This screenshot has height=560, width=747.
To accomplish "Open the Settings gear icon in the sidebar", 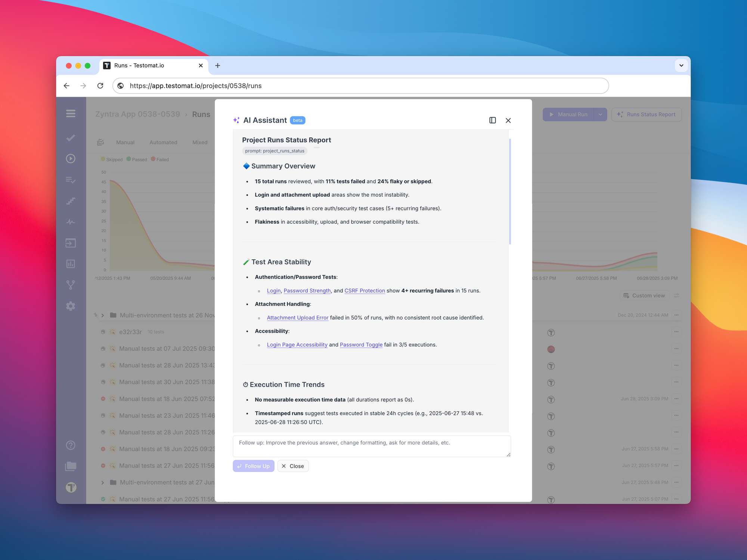I will click(71, 306).
